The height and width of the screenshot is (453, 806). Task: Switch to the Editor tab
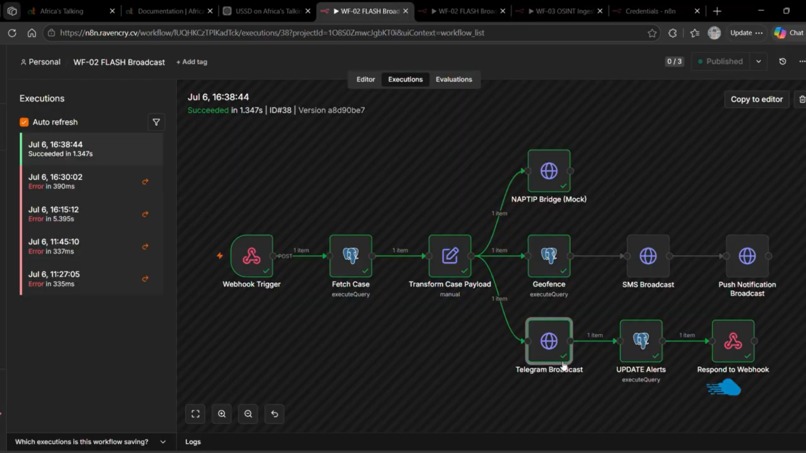click(365, 79)
